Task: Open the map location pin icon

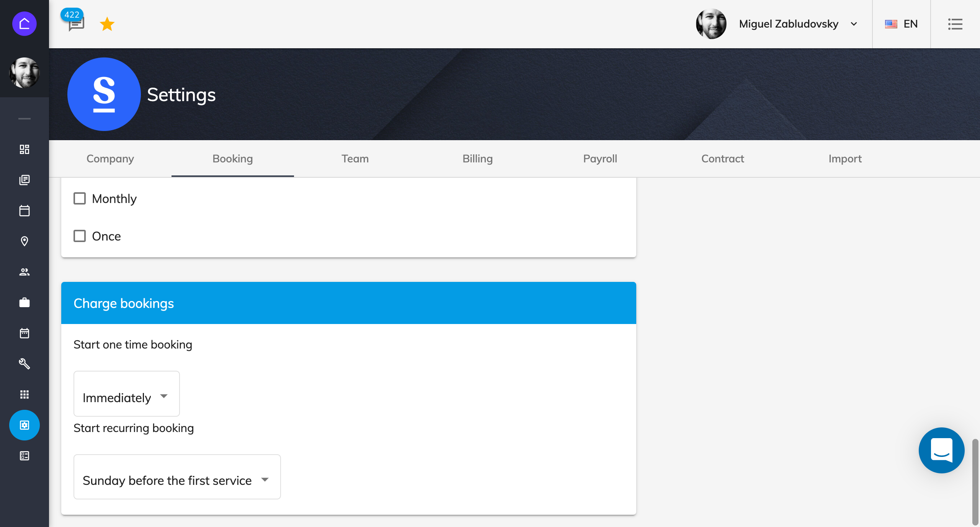Action: pos(24,241)
